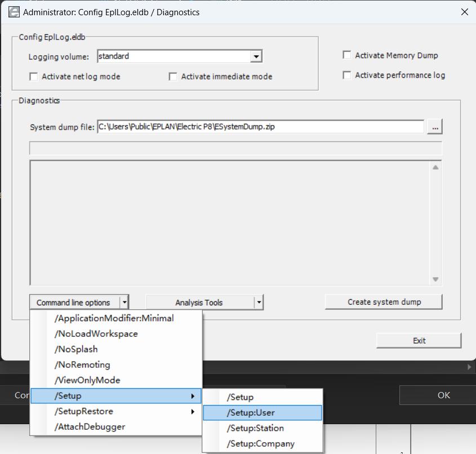Enable Activate performance log checkbox
Screen dimensions: 476x454
coord(347,75)
